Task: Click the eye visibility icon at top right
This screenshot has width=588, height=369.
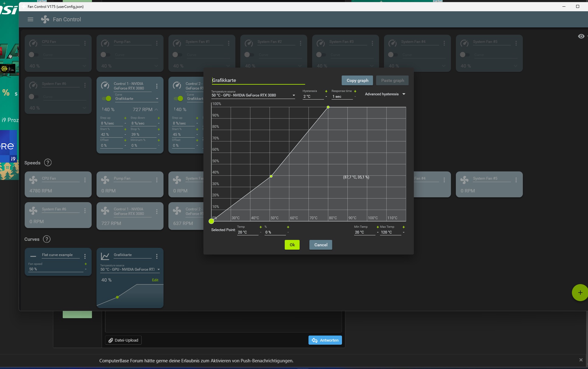Action: pyautogui.click(x=581, y=36)
